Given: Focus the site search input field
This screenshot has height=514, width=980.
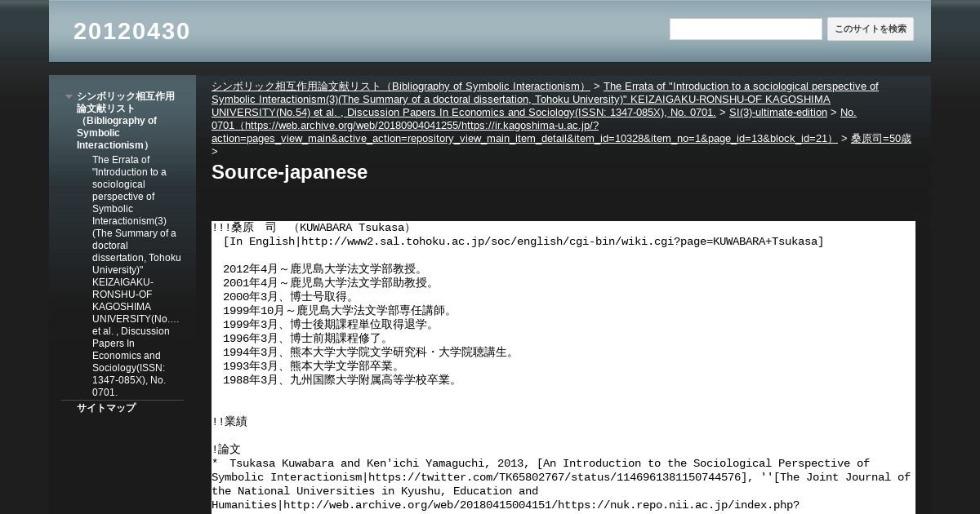Looking at the screenshot, I should tap(746, 29).
